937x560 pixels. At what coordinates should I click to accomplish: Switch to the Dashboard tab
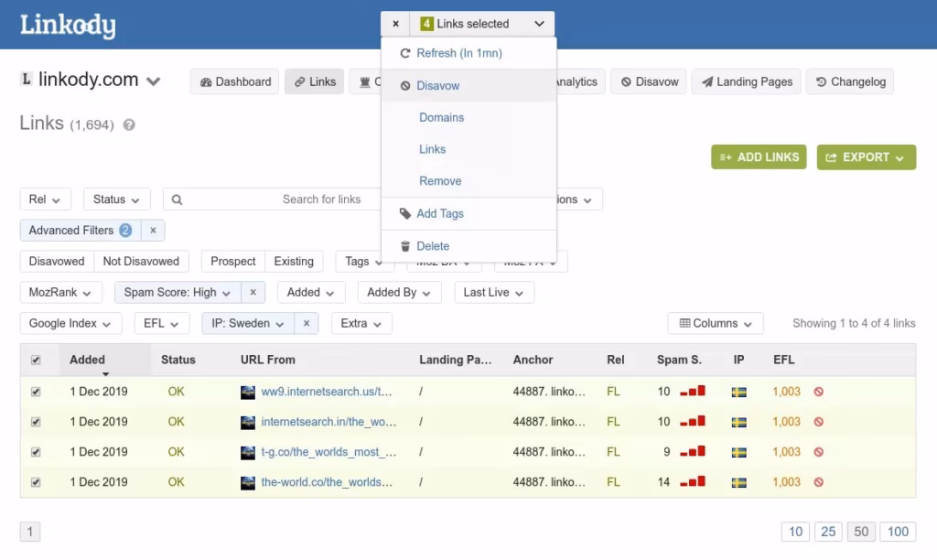234,81
